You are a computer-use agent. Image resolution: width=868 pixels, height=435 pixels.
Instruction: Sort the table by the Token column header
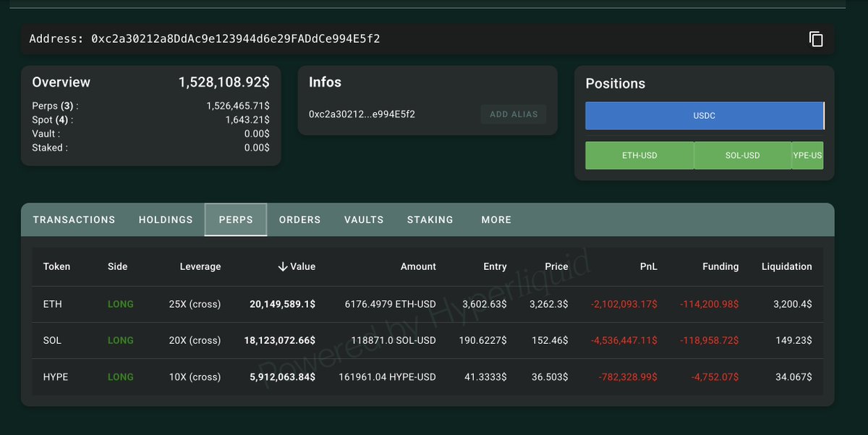[56, 266]
